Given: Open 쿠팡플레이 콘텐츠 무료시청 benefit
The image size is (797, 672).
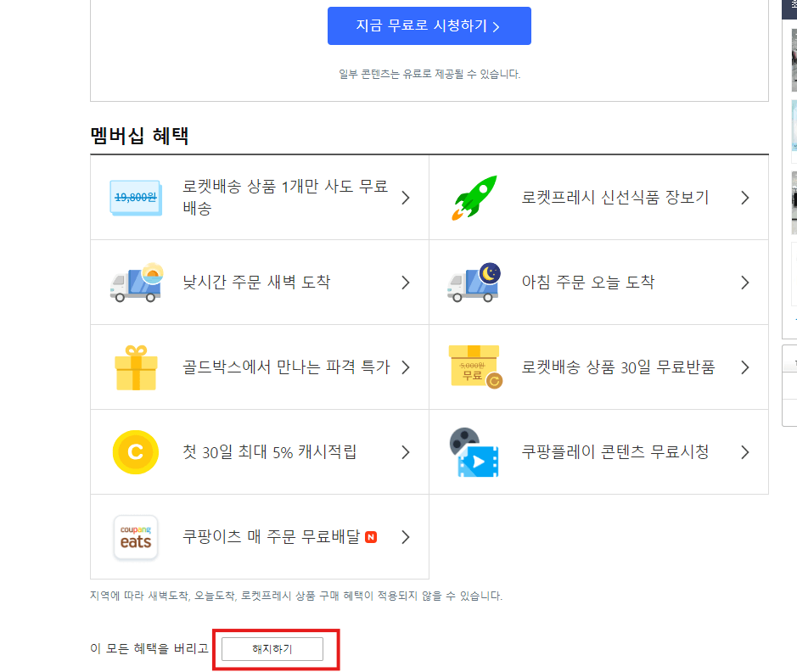Looking at the screenshot, I should tap(598, 452).
